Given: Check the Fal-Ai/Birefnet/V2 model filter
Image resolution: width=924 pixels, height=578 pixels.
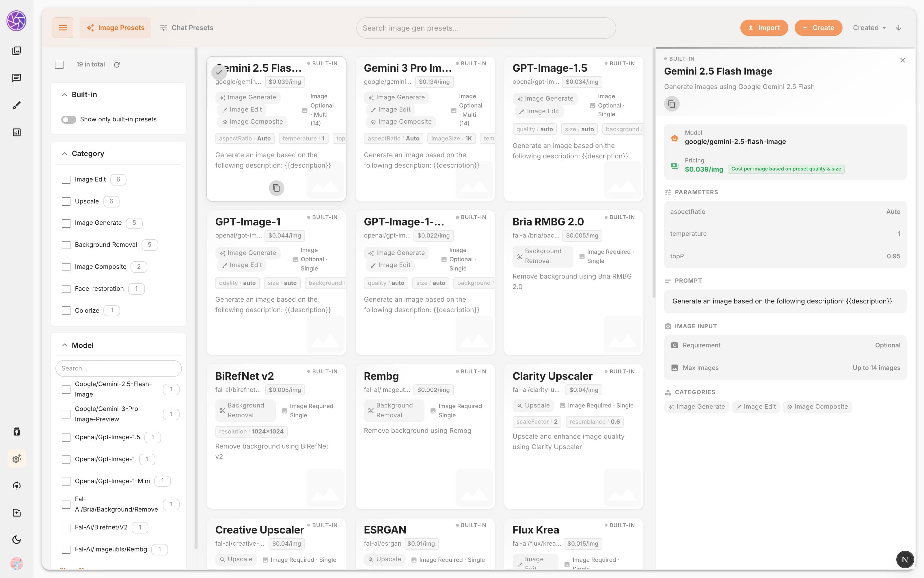Looking at the screenshot, I should (x=66, y=528).
